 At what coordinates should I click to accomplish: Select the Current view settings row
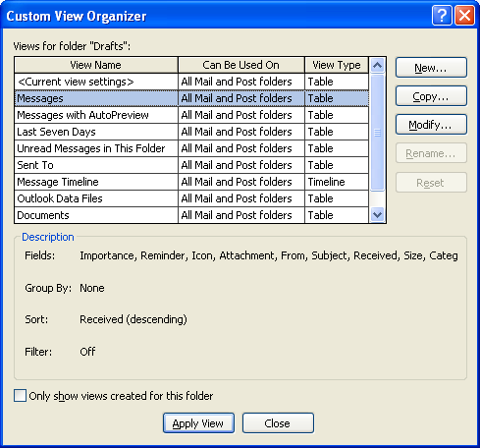click(x=191, y=82)
